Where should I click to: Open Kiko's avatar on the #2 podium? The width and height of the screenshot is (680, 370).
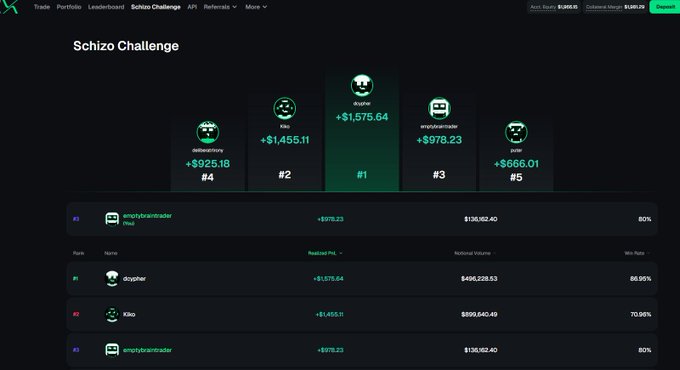click(x=284, y=108)
